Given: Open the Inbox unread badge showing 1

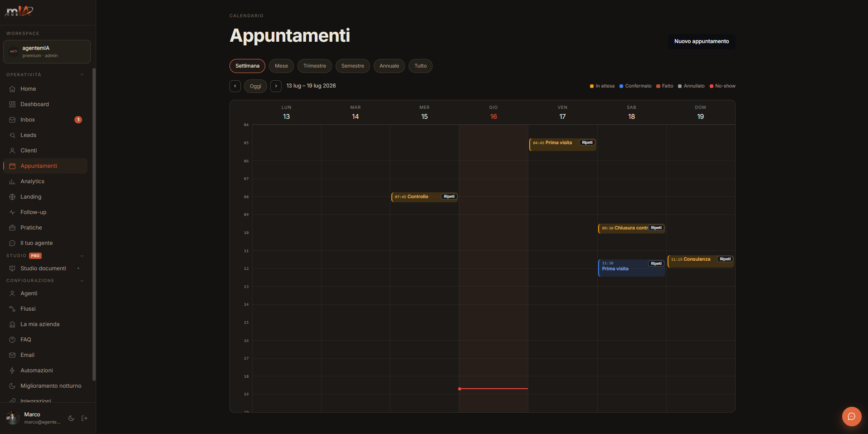Looking at the screenshot, I should (78, 120).
